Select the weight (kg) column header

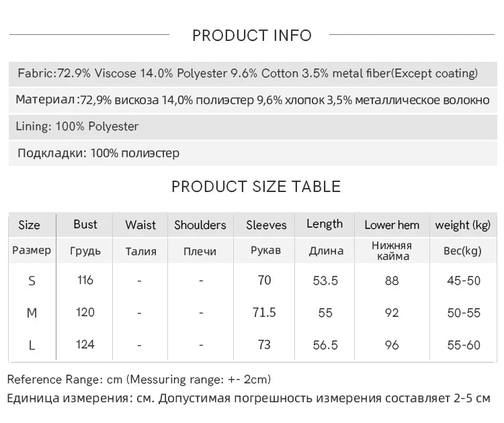[463, 225]
